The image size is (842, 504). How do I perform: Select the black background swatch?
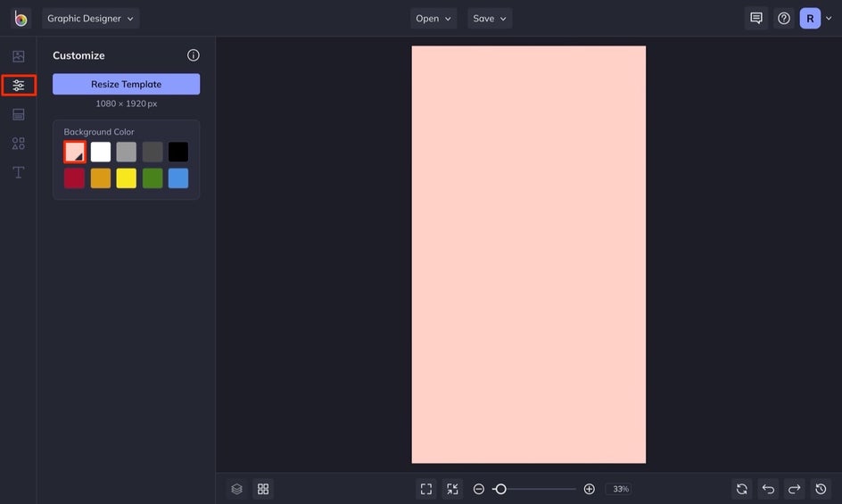tap(178, 152)
